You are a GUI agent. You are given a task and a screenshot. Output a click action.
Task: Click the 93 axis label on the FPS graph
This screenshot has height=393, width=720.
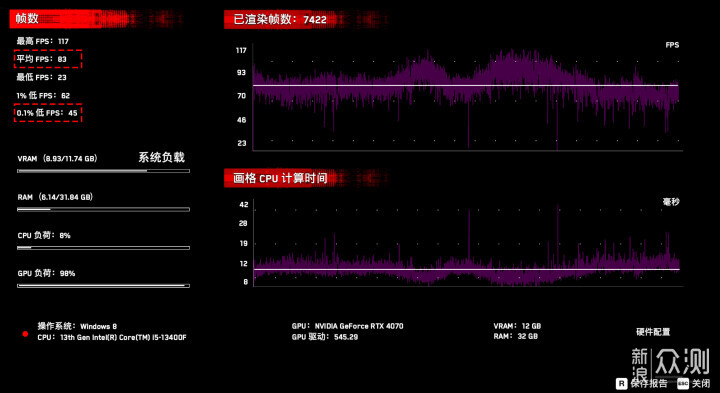point(242,73)
